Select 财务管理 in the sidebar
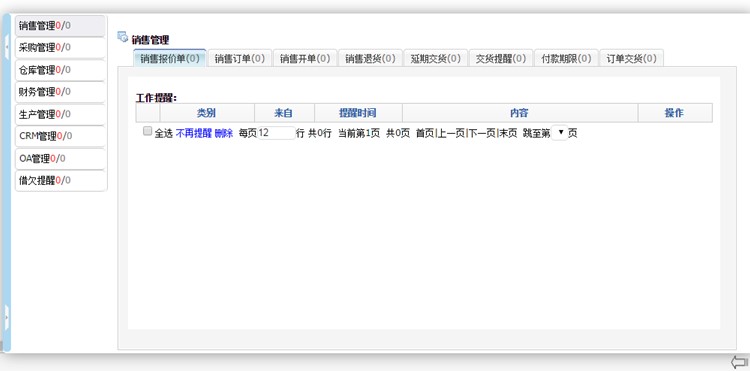 (61, 92)
